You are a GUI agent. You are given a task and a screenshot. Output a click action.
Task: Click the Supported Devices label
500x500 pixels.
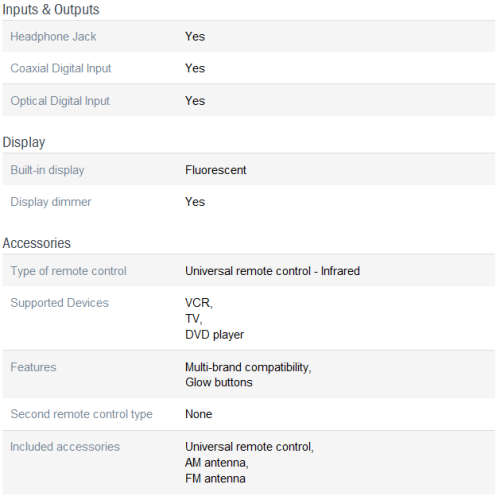[60, 303]
